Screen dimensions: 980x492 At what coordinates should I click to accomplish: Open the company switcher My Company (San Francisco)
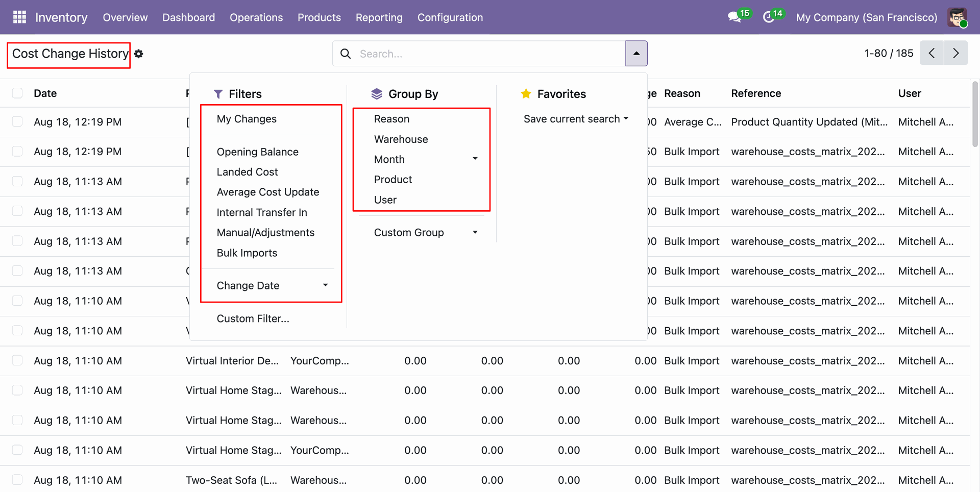click(867, 17)
